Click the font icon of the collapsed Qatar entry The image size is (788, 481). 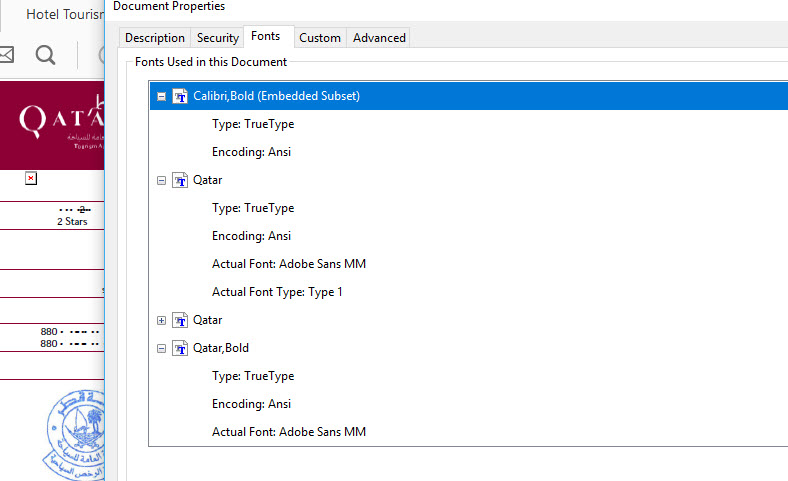coord(180,320)
